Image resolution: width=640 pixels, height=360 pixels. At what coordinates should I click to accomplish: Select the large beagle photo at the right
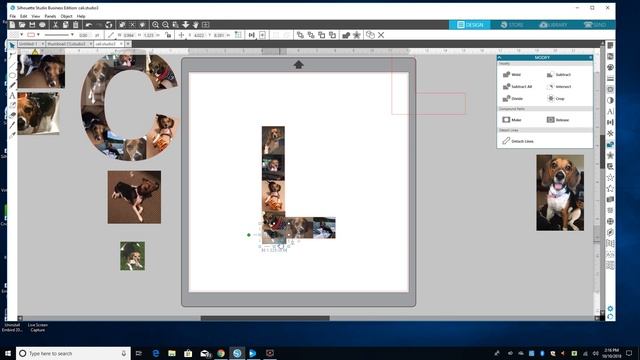coord(560,193)
